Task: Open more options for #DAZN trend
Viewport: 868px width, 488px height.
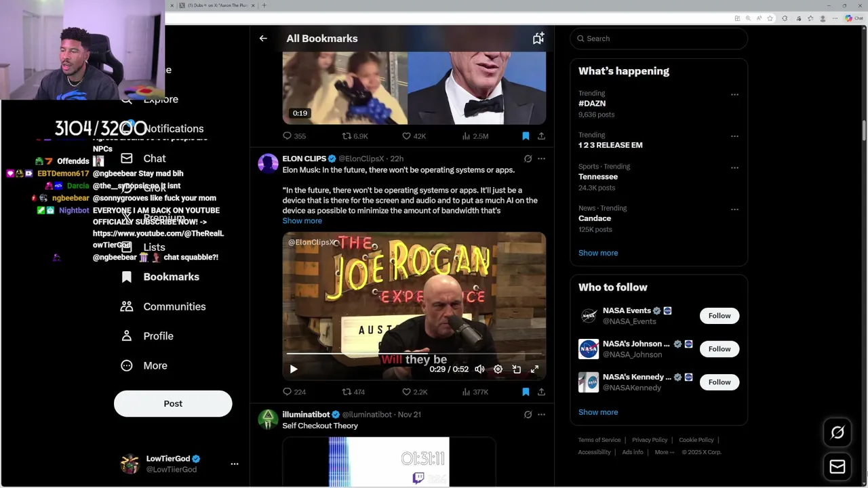Action: point(734,95)
